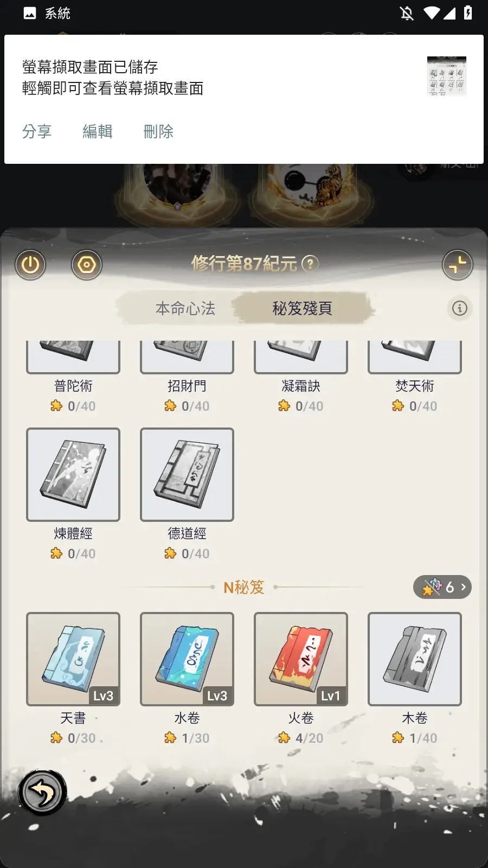Tap the power icon button
This screenshot has height=868, width=488.
coord(30,265)
